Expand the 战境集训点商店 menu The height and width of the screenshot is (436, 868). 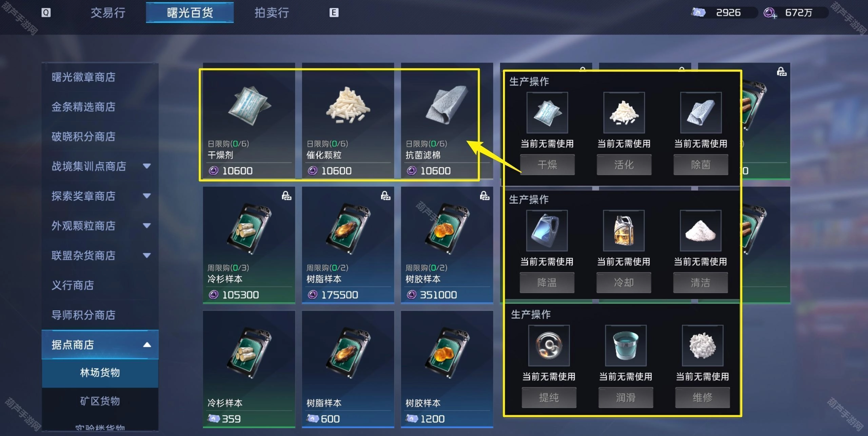pos(147,166)
